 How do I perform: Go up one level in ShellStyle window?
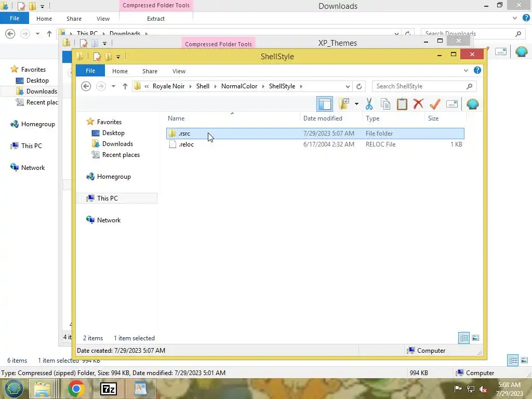point(125,86)
